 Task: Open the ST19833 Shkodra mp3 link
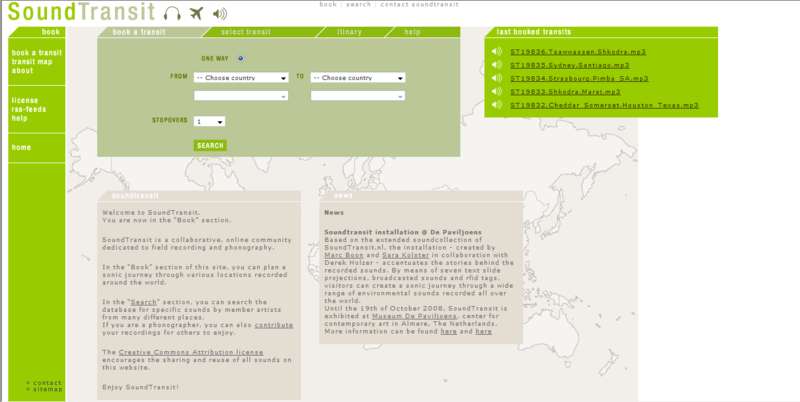tap(565, 92)
